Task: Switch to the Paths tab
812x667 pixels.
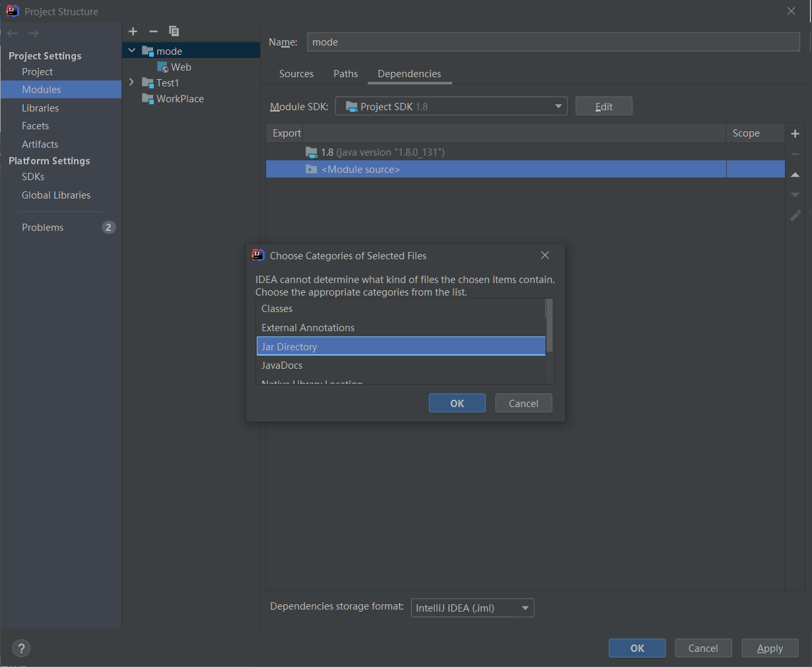Action: coord(345,74)
